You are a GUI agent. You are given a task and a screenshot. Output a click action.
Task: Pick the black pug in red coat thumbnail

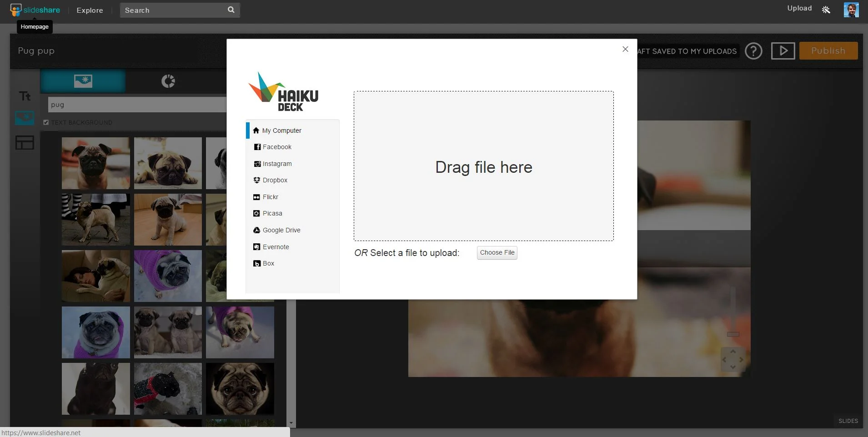(x=168, y=389)
